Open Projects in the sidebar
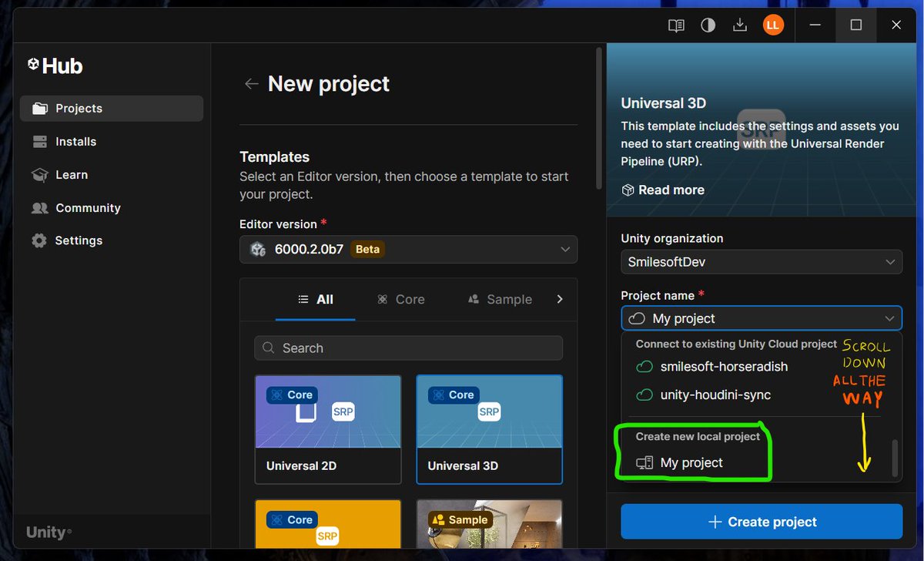Screen dimensions: 924x561 tap(112, 109)
